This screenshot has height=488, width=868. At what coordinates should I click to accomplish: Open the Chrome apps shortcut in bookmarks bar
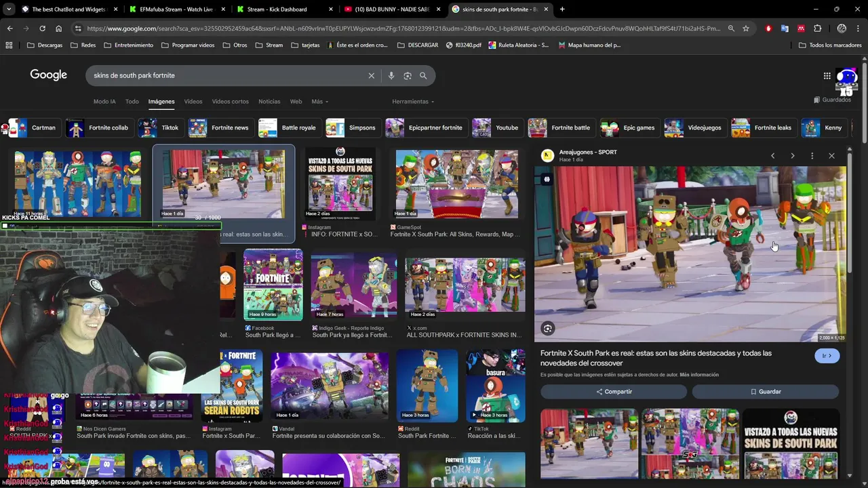pos(9,45)
